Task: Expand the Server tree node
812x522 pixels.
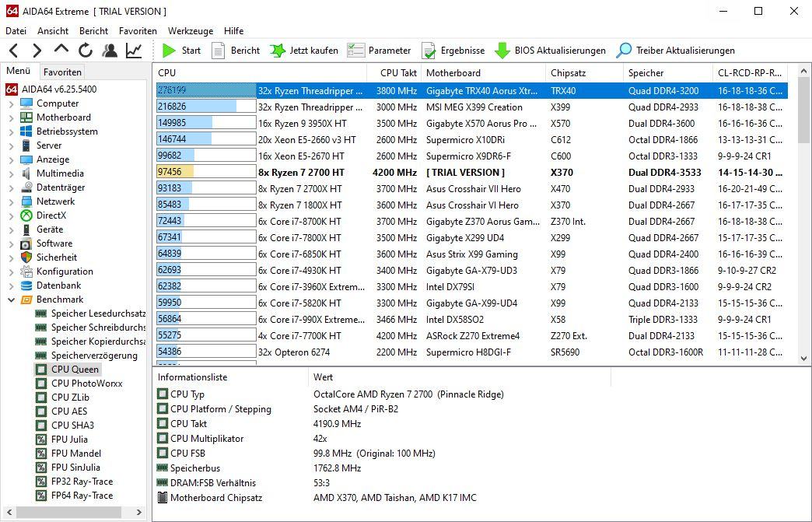Action: pyautogui.click(x=12, y=145)
